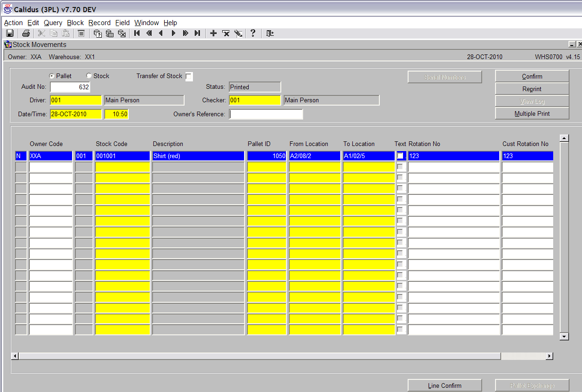Open Help with question mark icon

(x=253, y=33)
